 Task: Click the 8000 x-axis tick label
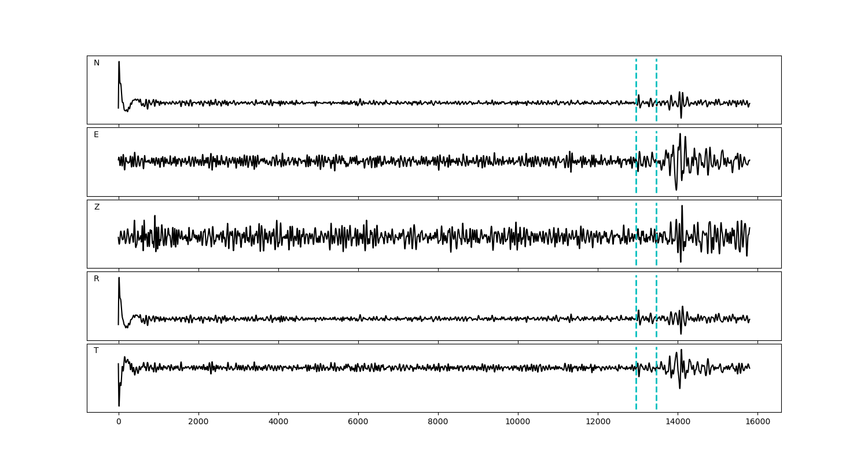click(x=438, y=422)
